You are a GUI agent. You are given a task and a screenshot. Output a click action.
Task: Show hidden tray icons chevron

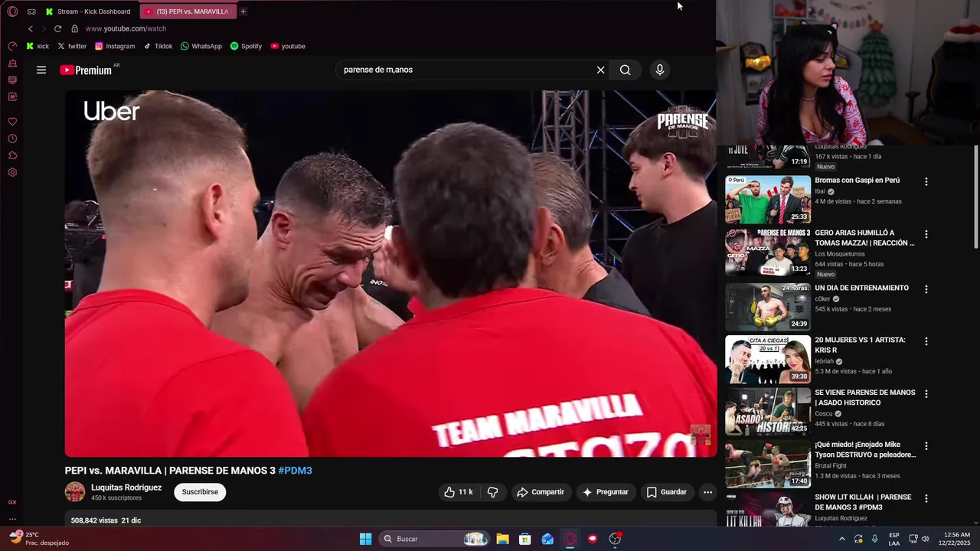842,539
